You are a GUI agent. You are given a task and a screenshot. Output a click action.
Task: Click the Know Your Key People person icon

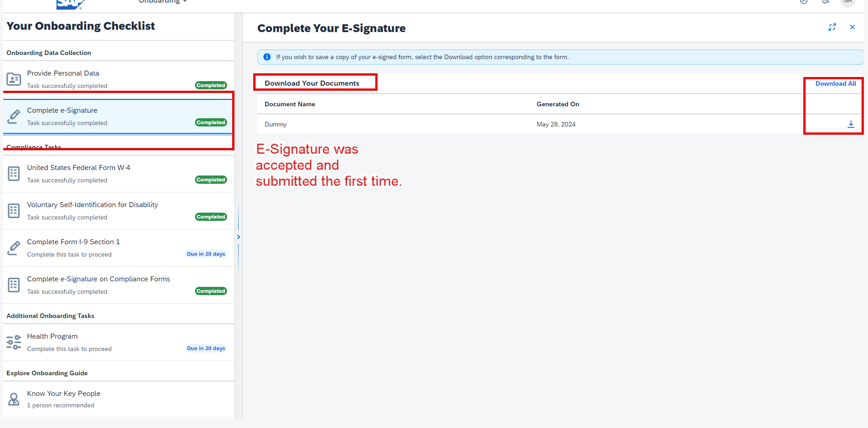(x=14, y=399)
